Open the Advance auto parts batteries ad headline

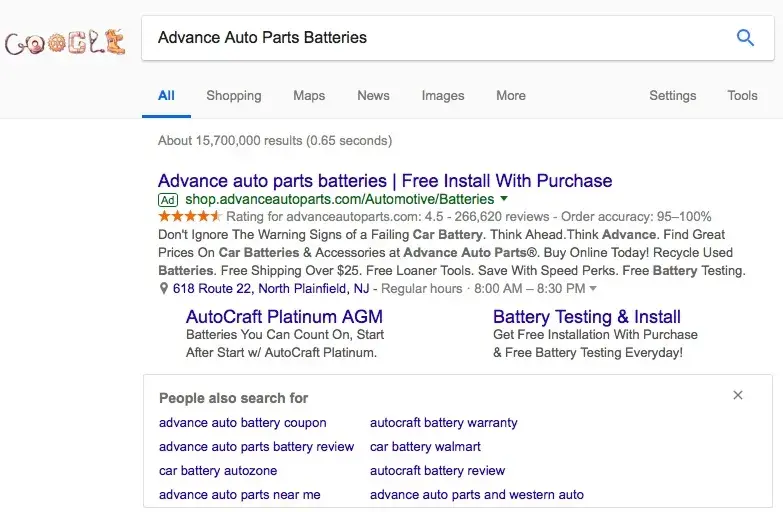pyautogui.click(x=385, y=181)
